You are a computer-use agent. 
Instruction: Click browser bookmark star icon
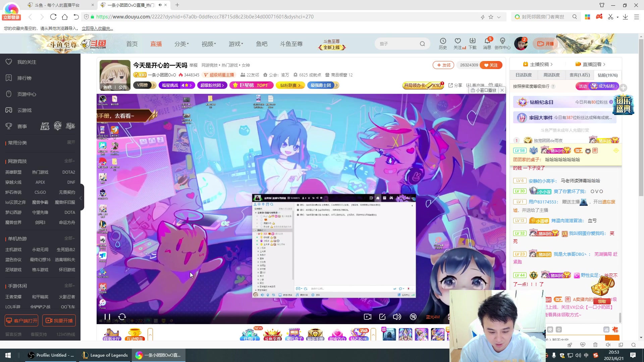coord(491,17)
